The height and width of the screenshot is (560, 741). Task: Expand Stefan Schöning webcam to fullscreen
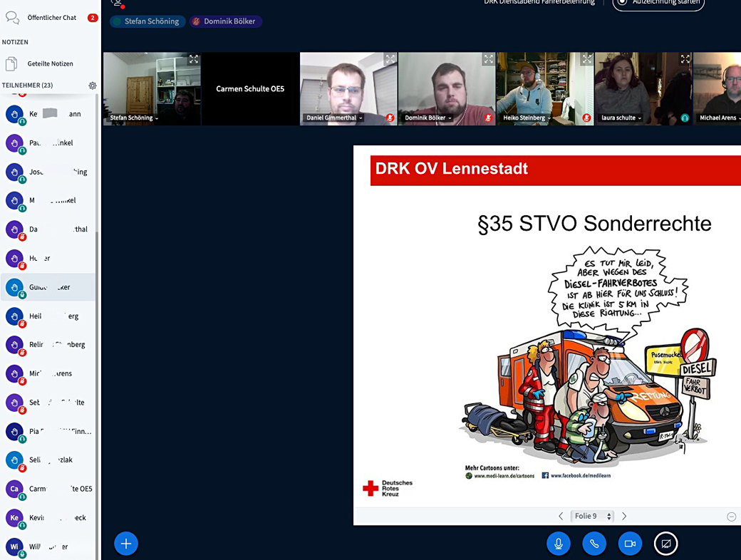click(x=194, y=59)
